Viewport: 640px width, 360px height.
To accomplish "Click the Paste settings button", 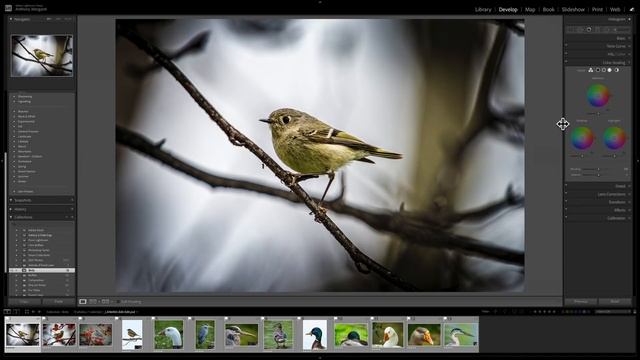I will [58, 302].
